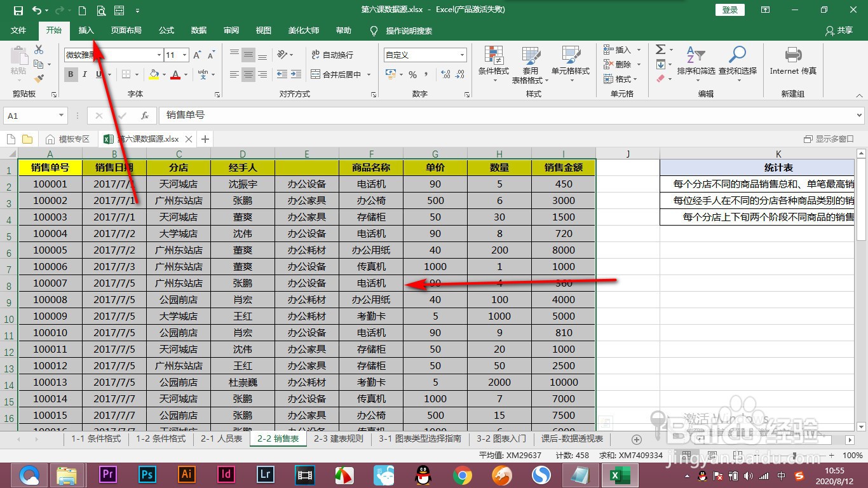This screenshot has height=488, width=868.
Task: Switch to the 插入 ribbon tab
Action: pos(86,30)
